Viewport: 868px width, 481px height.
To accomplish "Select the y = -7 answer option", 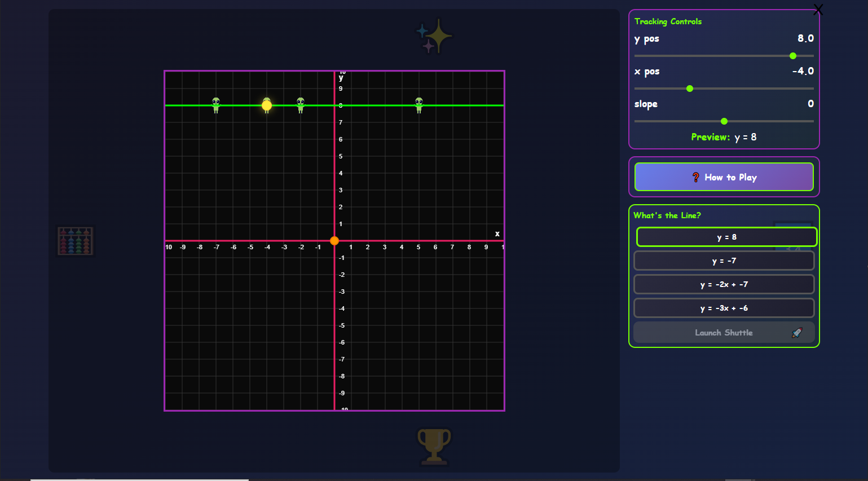I will click(x=724, y=261).
